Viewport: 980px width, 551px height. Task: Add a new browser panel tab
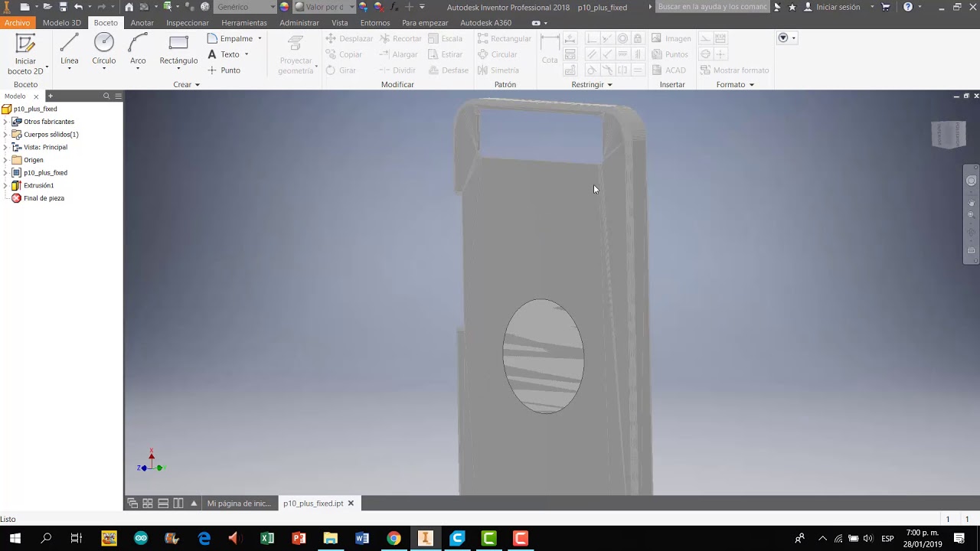[x=51, y=96]
